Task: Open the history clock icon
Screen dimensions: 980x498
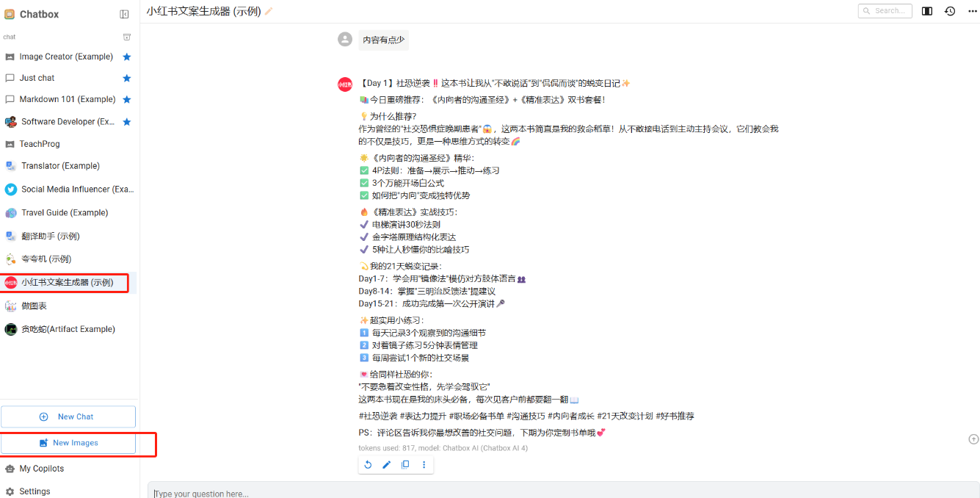Action: point(950,11)
